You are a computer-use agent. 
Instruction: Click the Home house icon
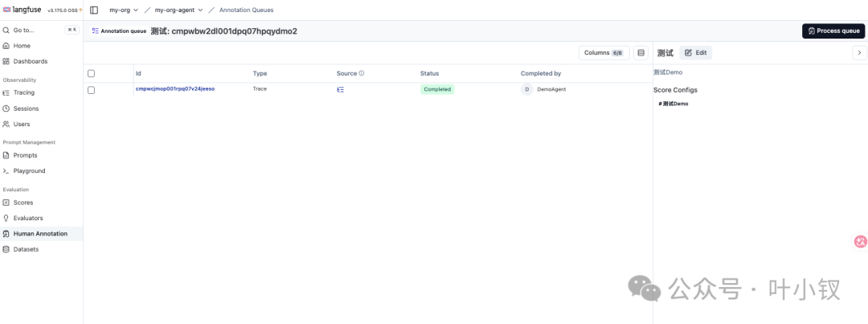point(6,46)
